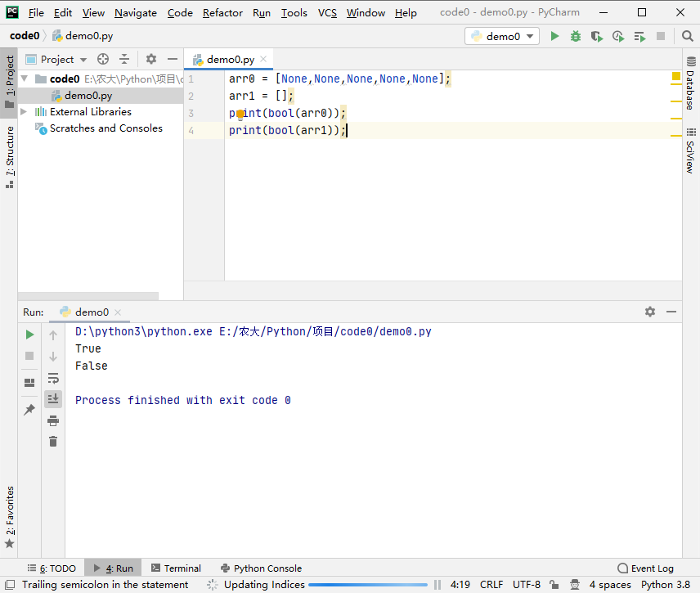This screenshot has width=700, height=593.
Task: Run demo0 with coverage icon
Action: (596, 36)
